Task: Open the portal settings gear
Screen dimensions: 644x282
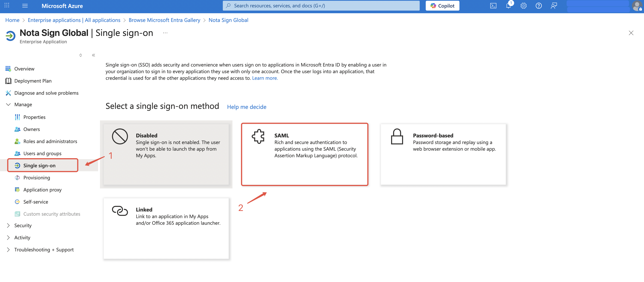Action: (523, 6)
